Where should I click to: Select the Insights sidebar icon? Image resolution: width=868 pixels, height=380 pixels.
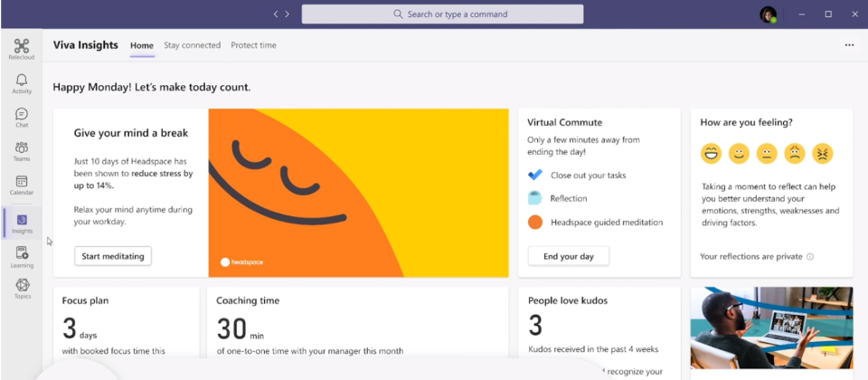(22, 223)
